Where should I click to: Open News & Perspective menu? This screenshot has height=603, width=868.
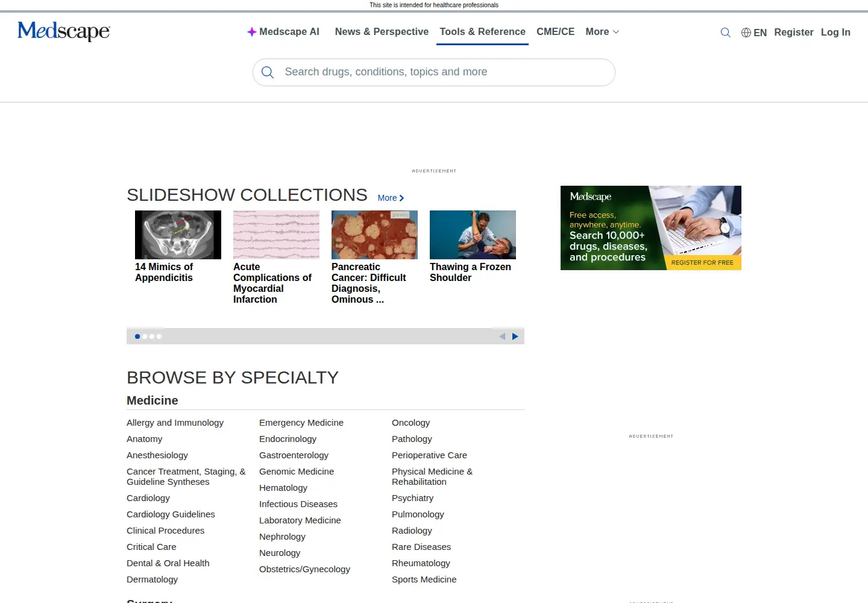[x=382, y=32]
